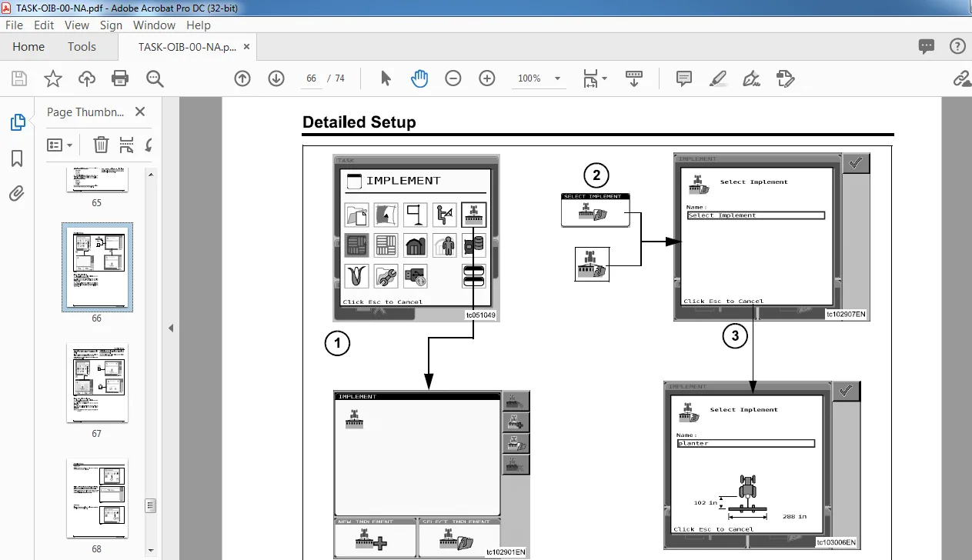Screen dimensions: 972x560
Task: Open the File menu
Action: tap(15, 25)
